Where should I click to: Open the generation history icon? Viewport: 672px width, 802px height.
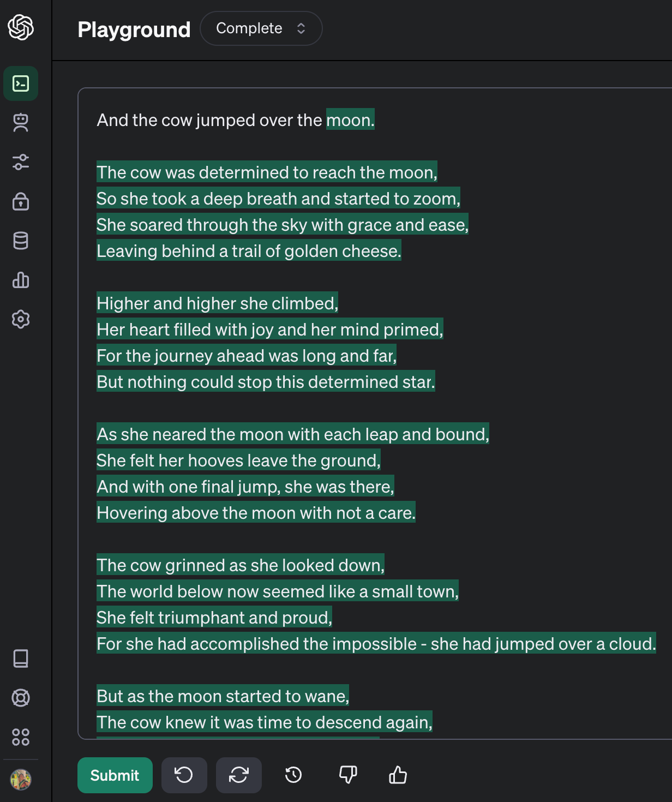click(x=293, y=775)
